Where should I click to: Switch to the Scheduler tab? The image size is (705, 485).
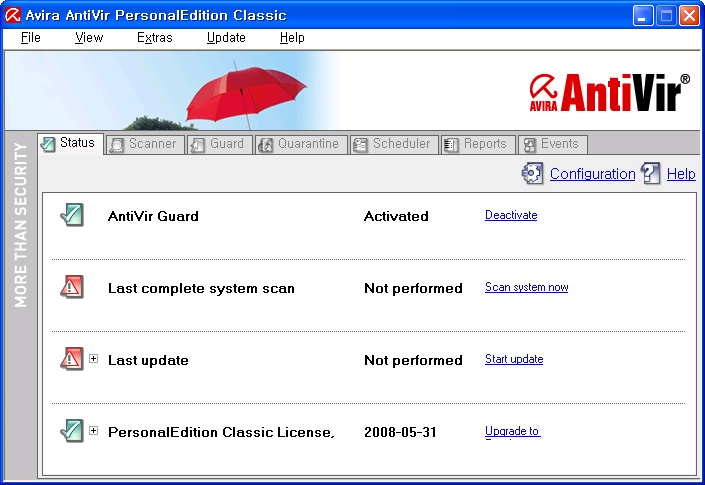point(394,144)
